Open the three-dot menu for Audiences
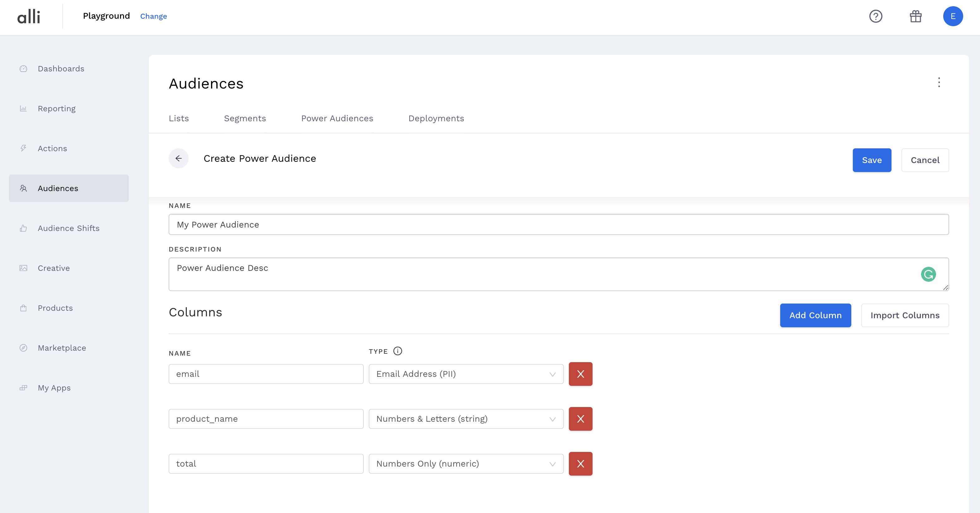 [939, 83]
